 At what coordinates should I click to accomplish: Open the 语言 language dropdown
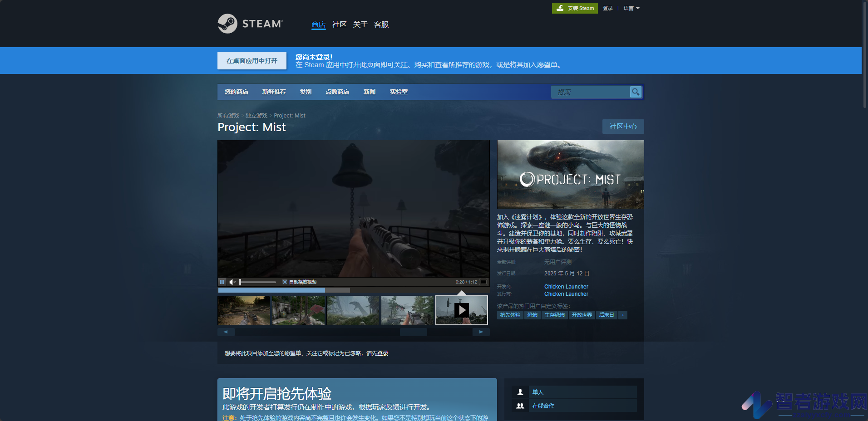[631, 8]
